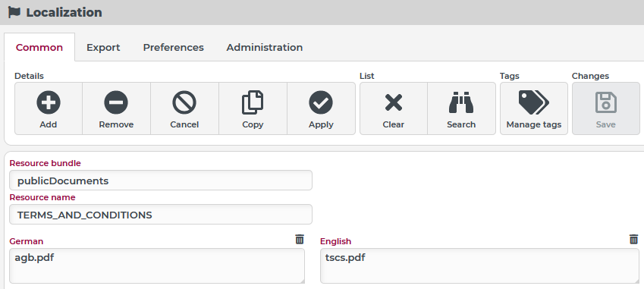The image size is (644, 289).
Task: Delete the English translation with trash icon
Action: pyautogui.click(x=633, y=240)
